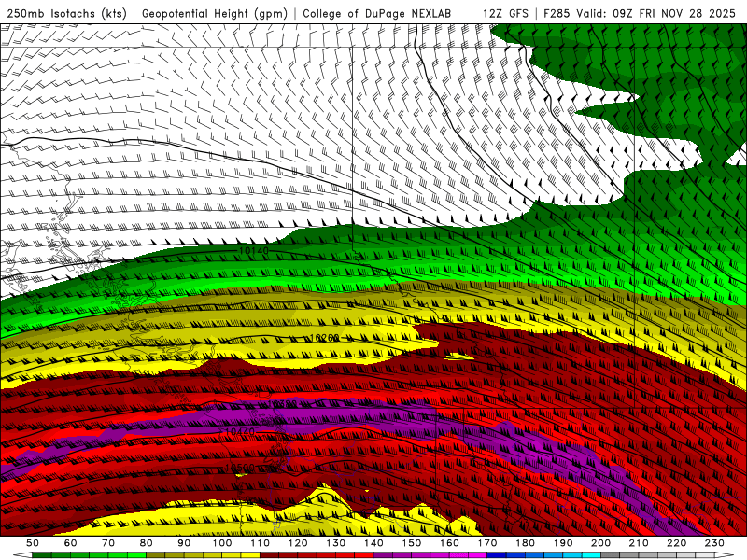The width and height of the screenshot is (747, 560).
Task: Click the 90 value on the color scale
Action: click(x=184, y=543)
